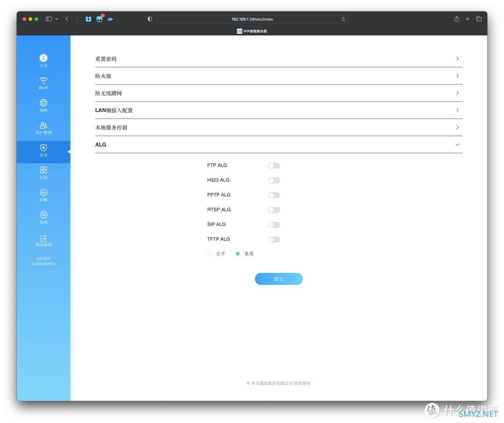This screenshot has height=423, width=504.
Task: Open 用户管理 user management icon
Action: (43, 125)
